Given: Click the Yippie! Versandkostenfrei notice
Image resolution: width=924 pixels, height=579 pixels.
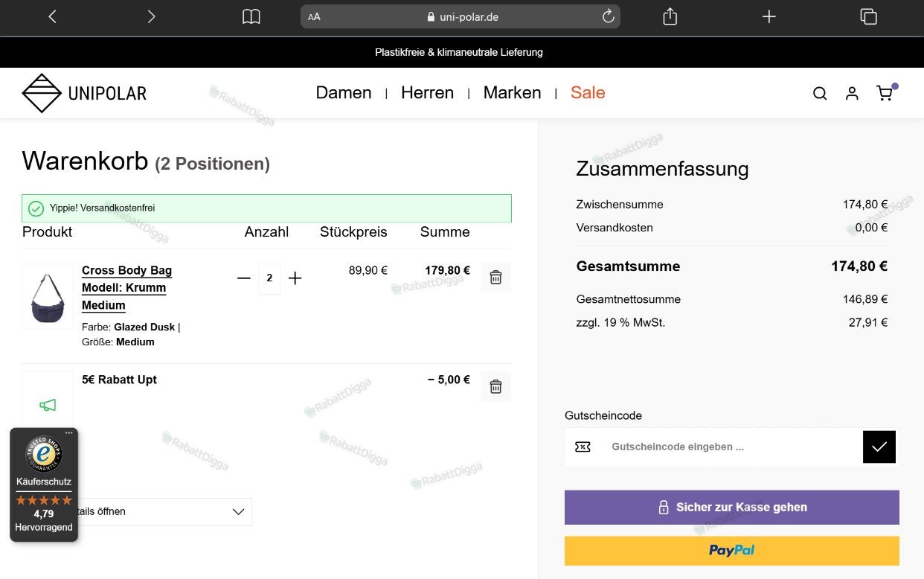Looking at the screenshot, I should pyautogui.click(x=266, y=208).
